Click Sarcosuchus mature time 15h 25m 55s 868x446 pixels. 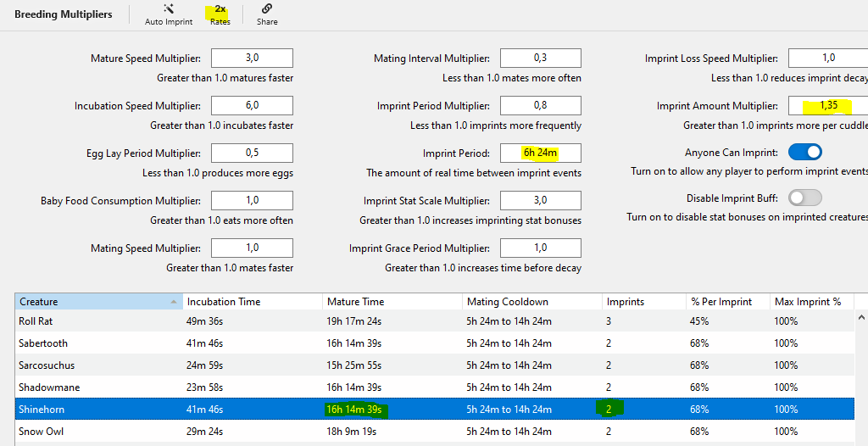coord(354,365)
